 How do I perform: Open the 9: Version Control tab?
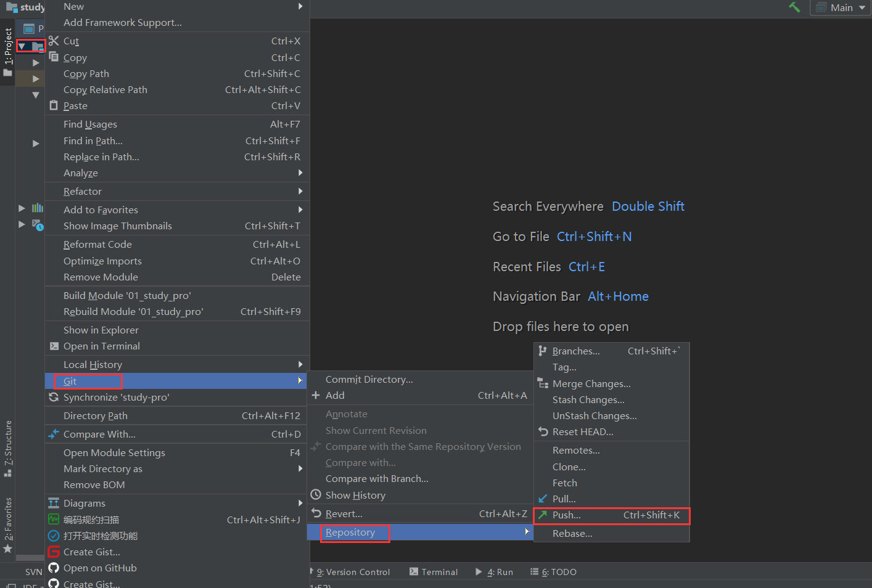353,571
